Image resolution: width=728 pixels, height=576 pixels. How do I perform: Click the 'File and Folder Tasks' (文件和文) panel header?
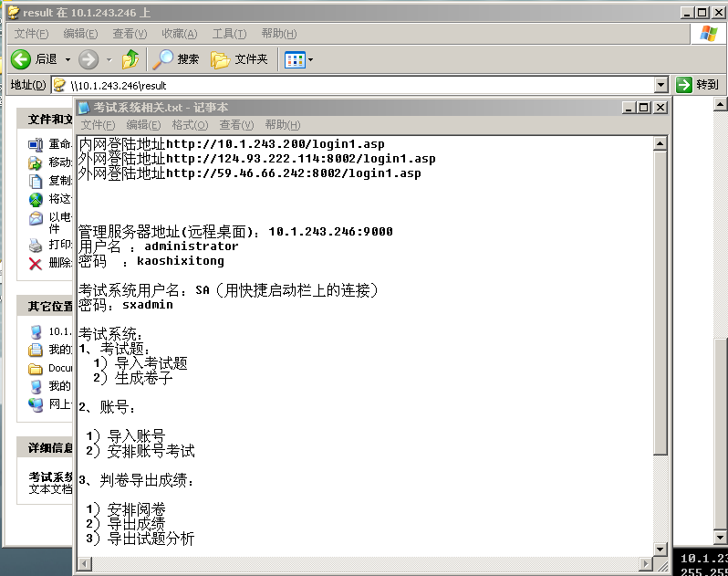[45, 120]
